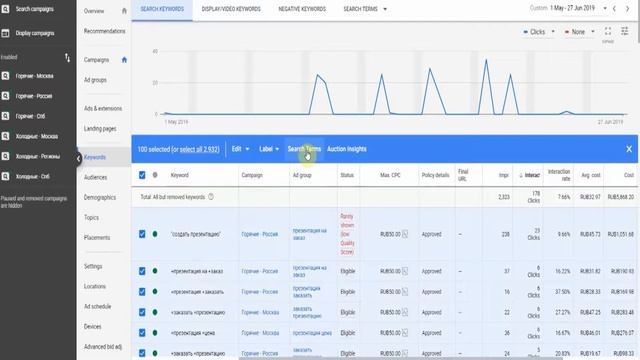640x360 pixels.
Task: Select the Горячие - Россия campaign
Action: (x=34, y=96)
